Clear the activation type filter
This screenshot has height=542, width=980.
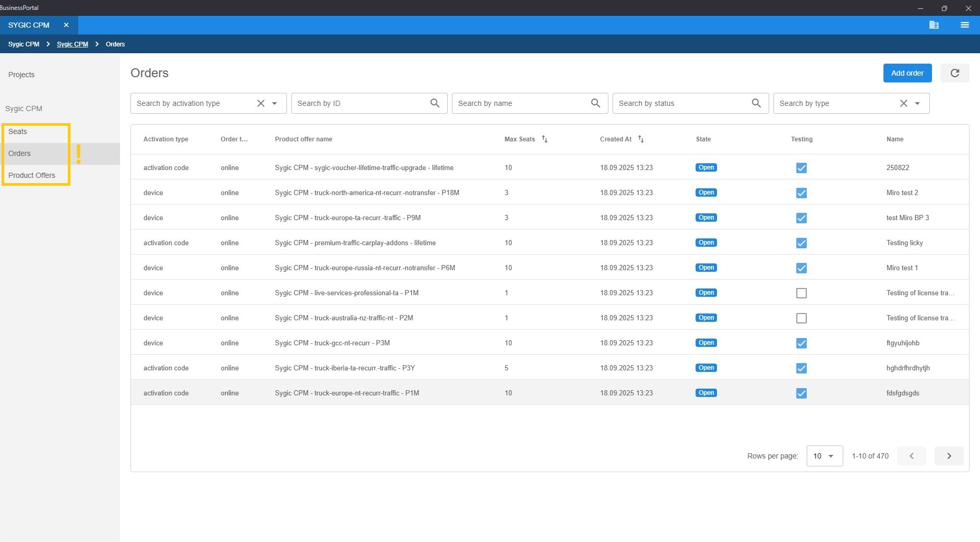coord(261,103)
